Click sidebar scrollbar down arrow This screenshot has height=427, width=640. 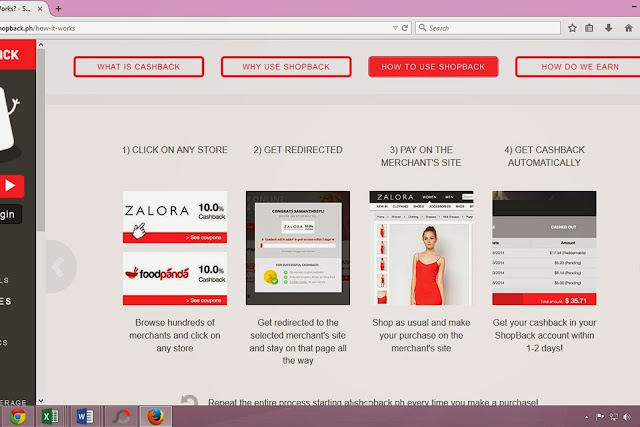pyautogui.click(x=41, y=401)
